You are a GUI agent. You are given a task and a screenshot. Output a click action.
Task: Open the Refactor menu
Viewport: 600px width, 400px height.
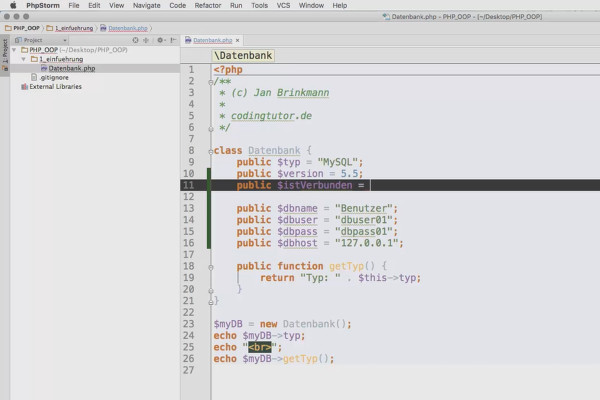tap(208, 5)
